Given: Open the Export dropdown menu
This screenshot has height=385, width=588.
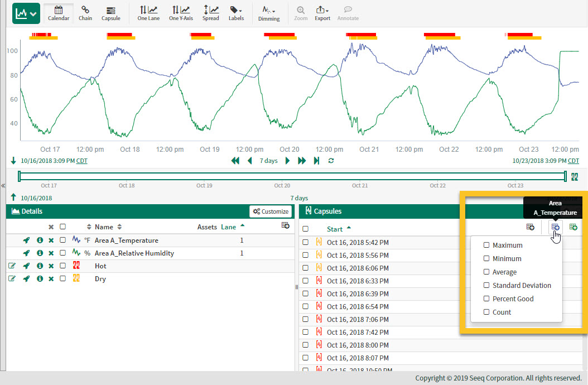Looking at the screenshot, I should pyautogui.click(x=322, y=13).
